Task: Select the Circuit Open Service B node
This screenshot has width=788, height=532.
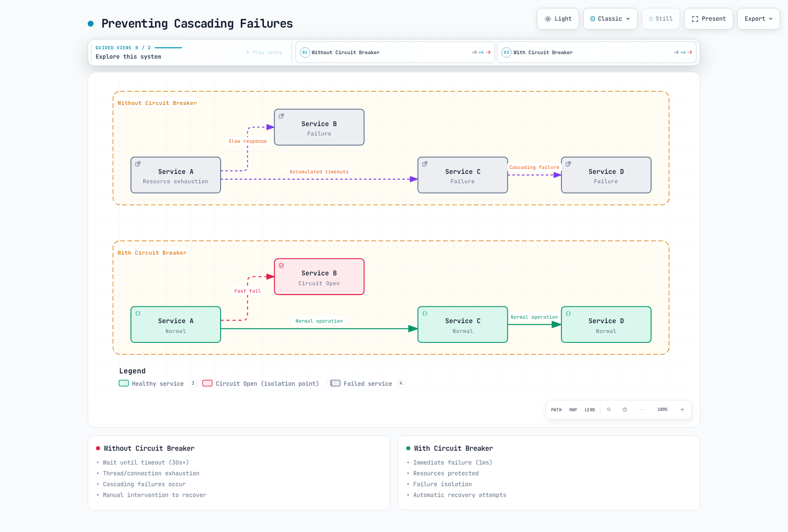Action: 319,277
